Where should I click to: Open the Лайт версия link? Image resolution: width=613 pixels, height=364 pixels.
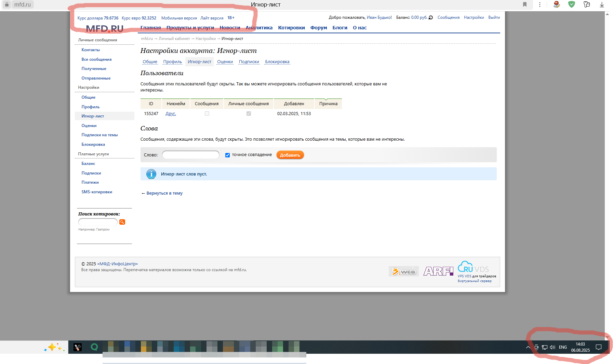(x=212, y=18)
